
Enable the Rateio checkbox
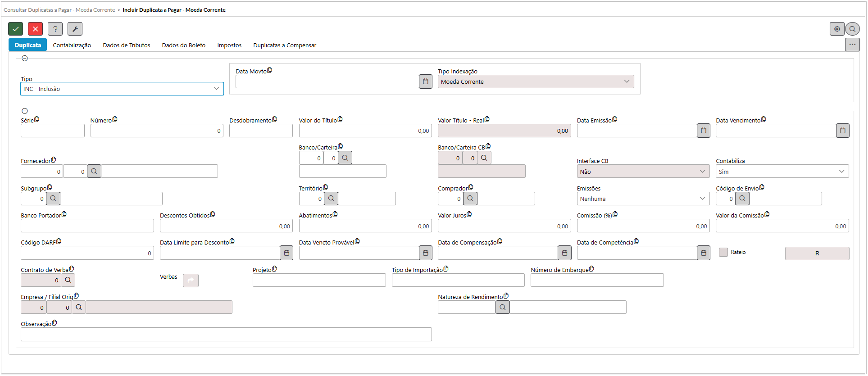723,252
